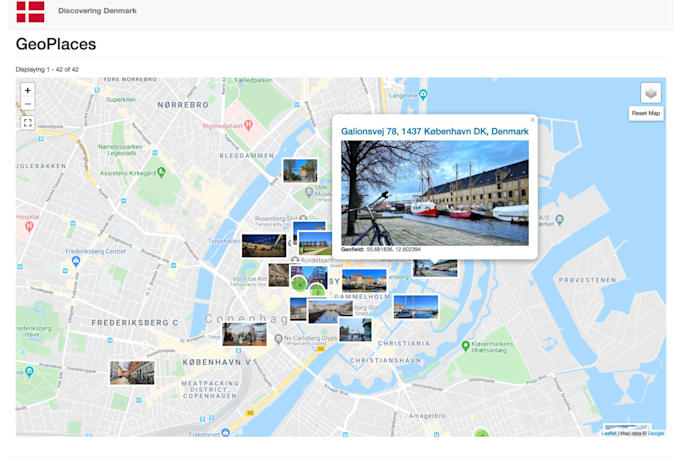Zoom in on the map

click(x=27, y=90)
